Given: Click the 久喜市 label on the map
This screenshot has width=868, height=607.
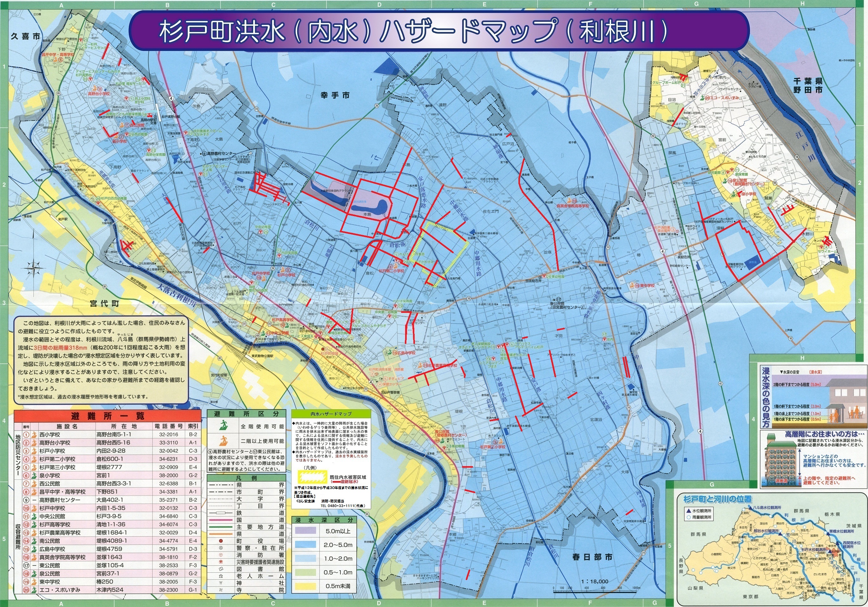Looking at the screenshot, I should click(25, 37).
